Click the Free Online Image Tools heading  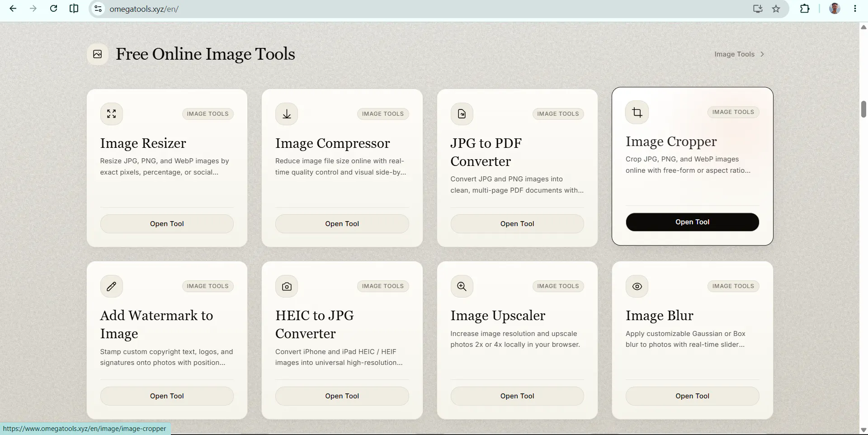click(x=205, y=54)
